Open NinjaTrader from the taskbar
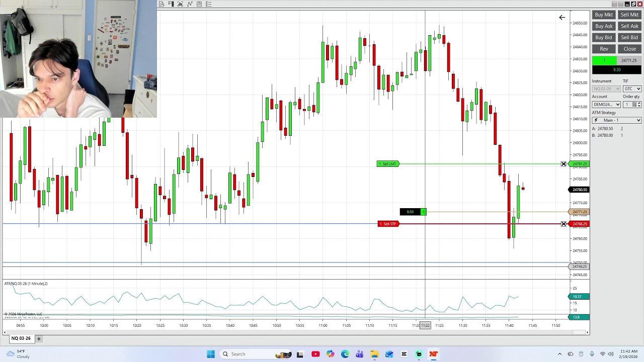The image size is (644, 362). [433, 354]
